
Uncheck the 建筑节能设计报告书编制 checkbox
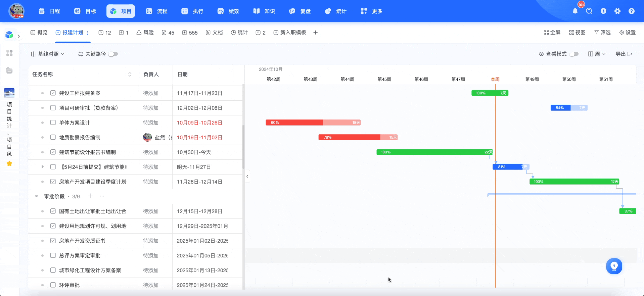coord(53,152)
